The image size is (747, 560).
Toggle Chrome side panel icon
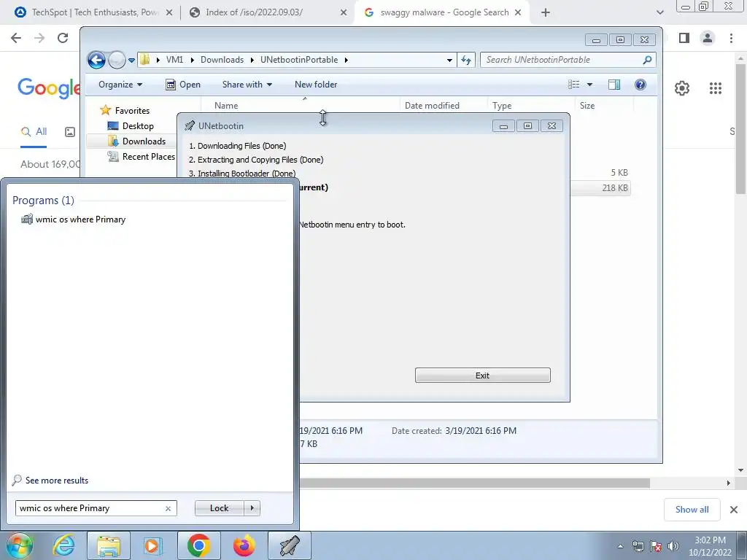(684, 38)
